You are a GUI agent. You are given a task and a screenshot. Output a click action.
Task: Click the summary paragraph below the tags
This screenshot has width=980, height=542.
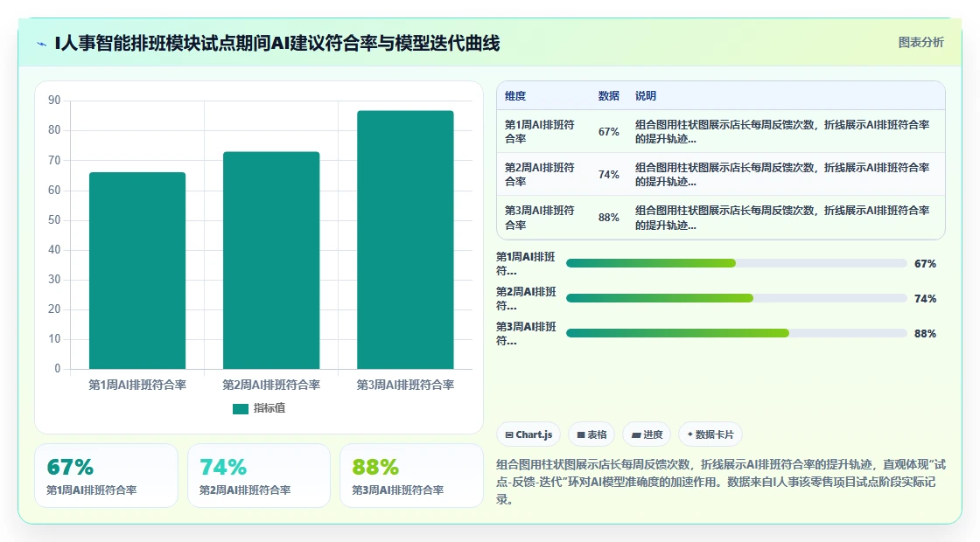point(721,482)
